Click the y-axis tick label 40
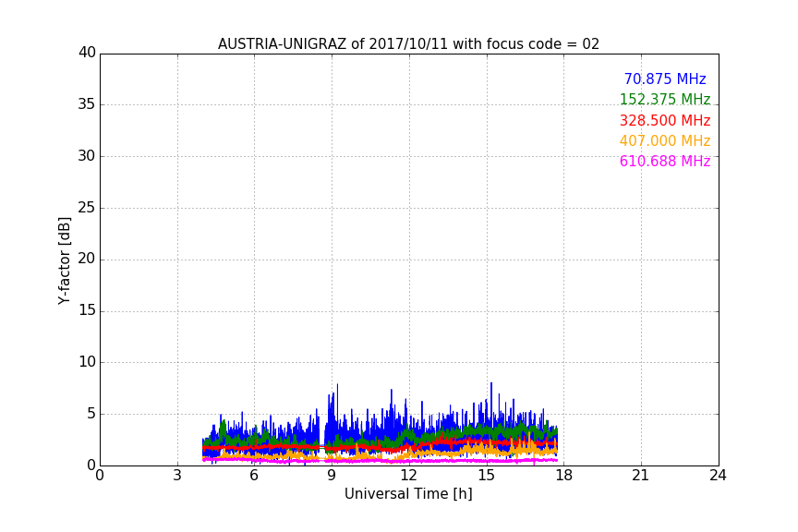 click(x=87, y=53)
